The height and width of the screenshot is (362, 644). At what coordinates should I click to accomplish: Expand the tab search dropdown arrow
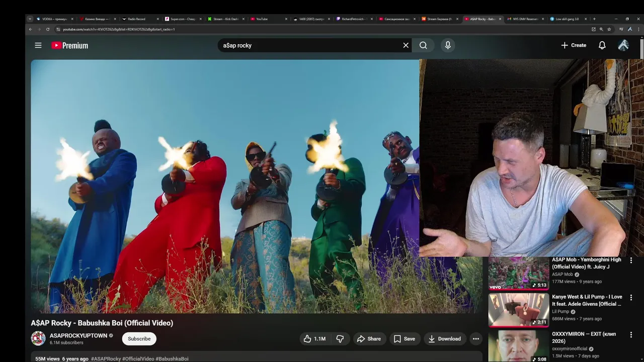pos(30,19)
